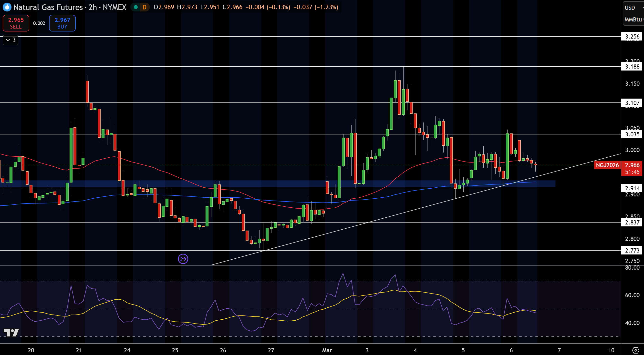Click the Natural Gas flame symbol icon
This screenshot has height=355, width=644.
click(x=7, y=7)
